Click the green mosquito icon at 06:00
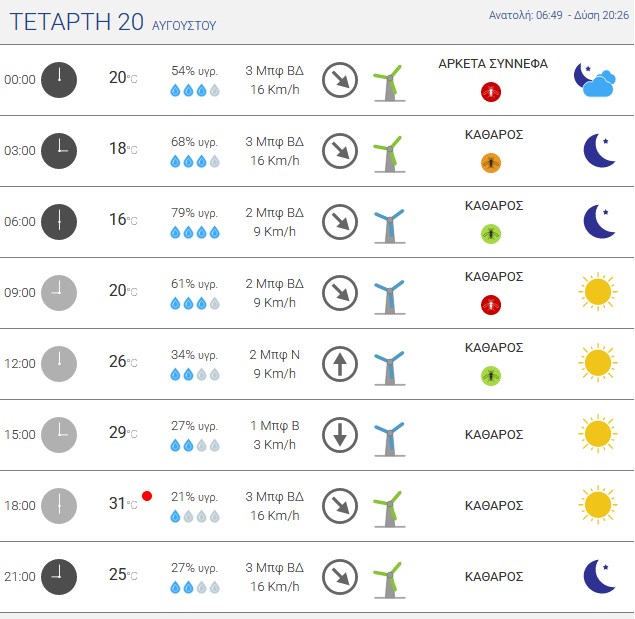The image size is (635, 619). tap(490, 234)
